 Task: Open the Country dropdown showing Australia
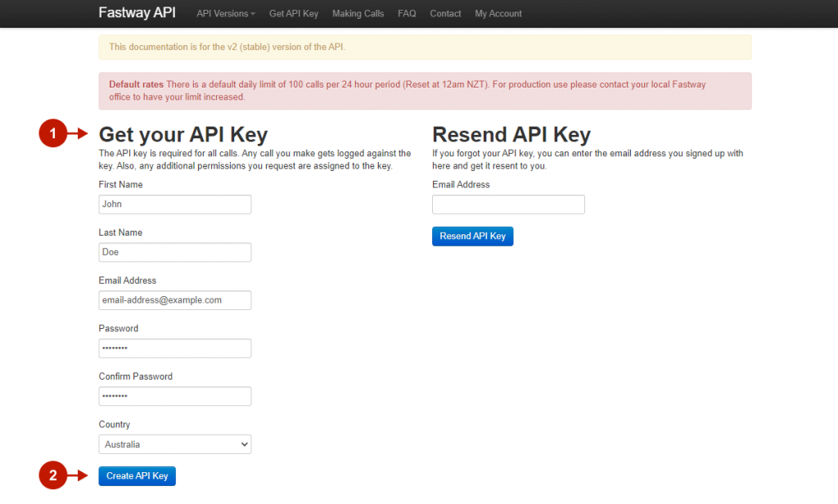point(174,444)
